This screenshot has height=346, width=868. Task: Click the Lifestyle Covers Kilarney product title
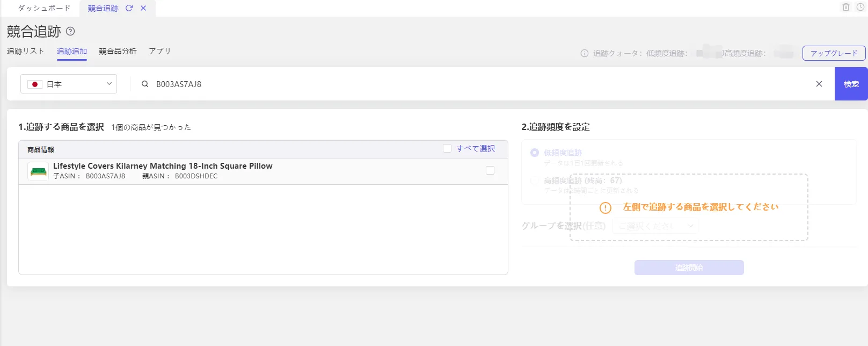pos(163,166)
